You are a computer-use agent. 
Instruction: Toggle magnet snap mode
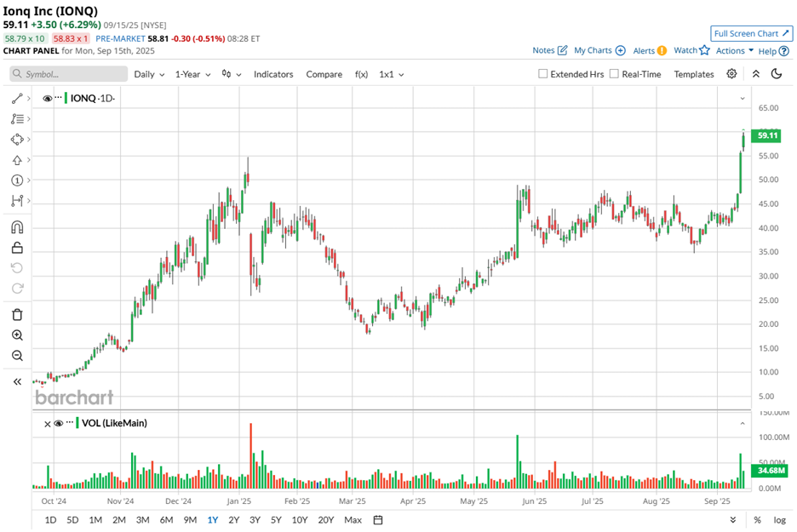pyautogui.click(x=17, y=227)
